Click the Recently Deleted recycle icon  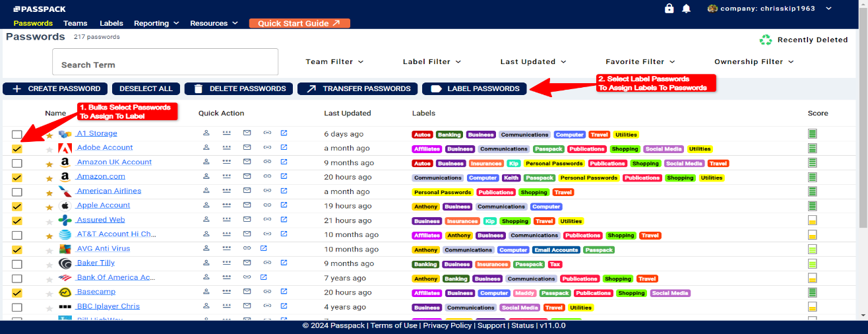766,40
